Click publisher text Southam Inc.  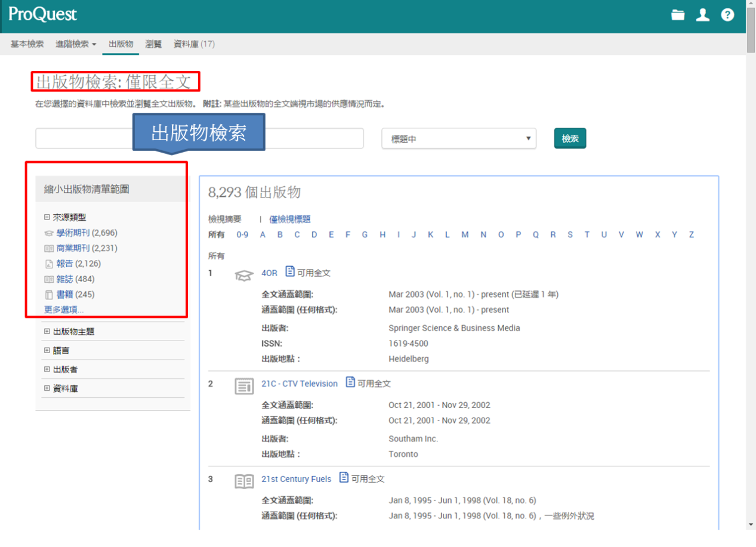click(x=413, y=439)
